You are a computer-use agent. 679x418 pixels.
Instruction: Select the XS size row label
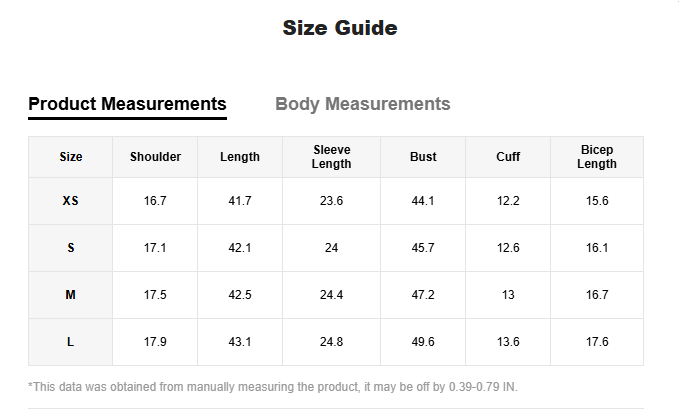[70, 201]
